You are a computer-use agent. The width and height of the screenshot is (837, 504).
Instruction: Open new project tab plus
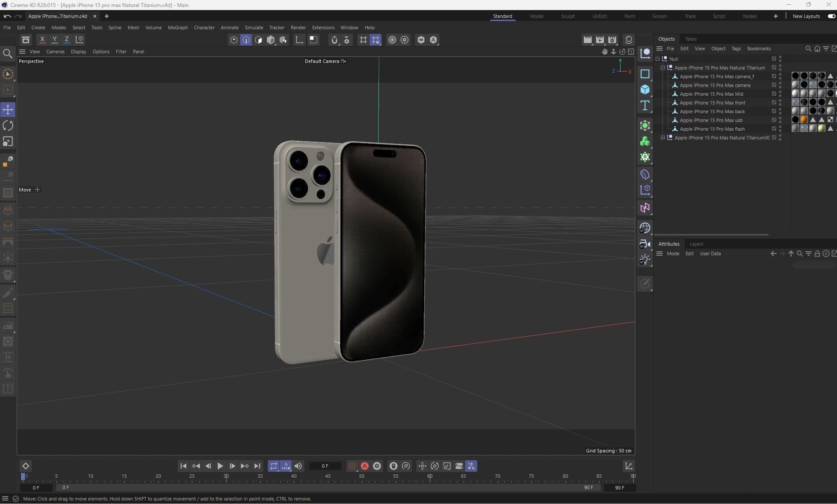tap(106, 16)
